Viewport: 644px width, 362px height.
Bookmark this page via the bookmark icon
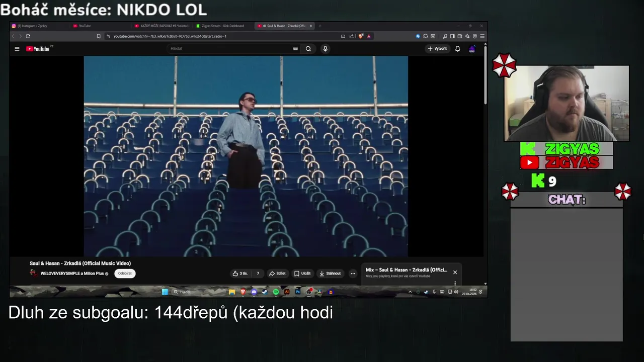[x=99, y=36]
